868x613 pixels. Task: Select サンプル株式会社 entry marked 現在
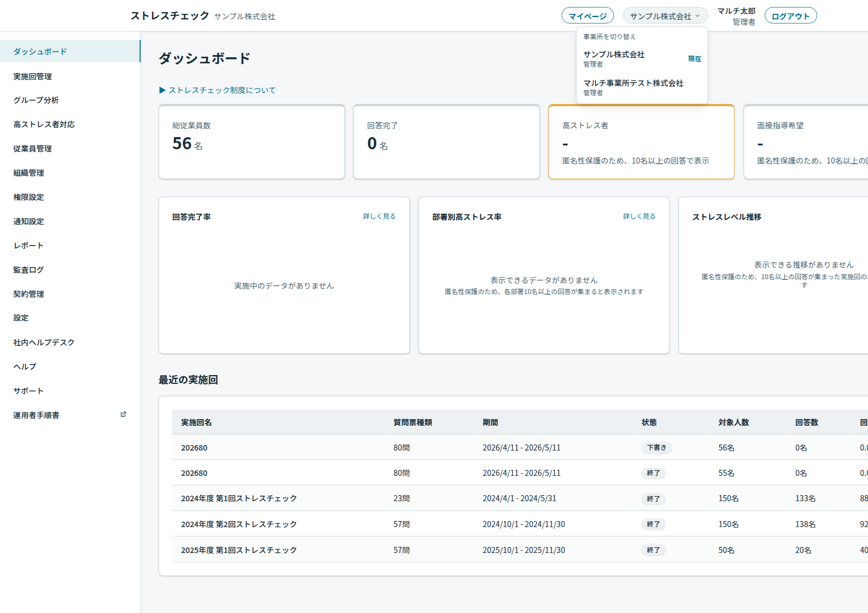coord(642,59)
